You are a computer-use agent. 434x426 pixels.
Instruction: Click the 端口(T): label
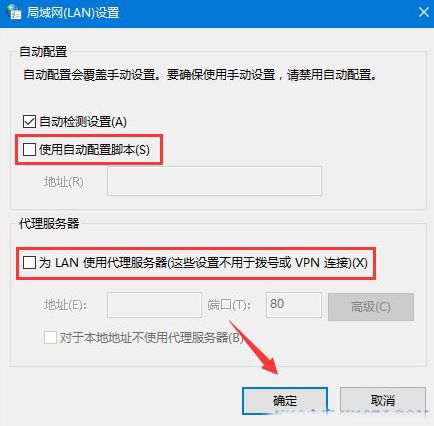click(x=229, y=305)
